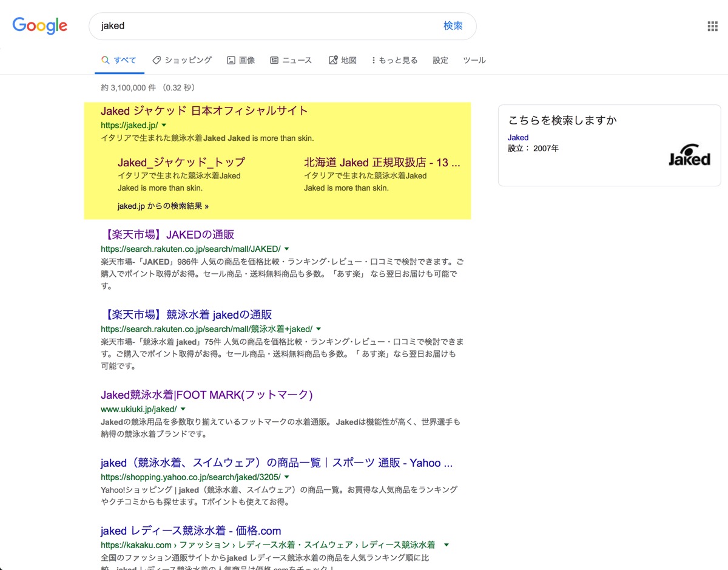Screen dimensions: 728x570
Task: Open 設定 settings menu
Action: pos(440,61)
